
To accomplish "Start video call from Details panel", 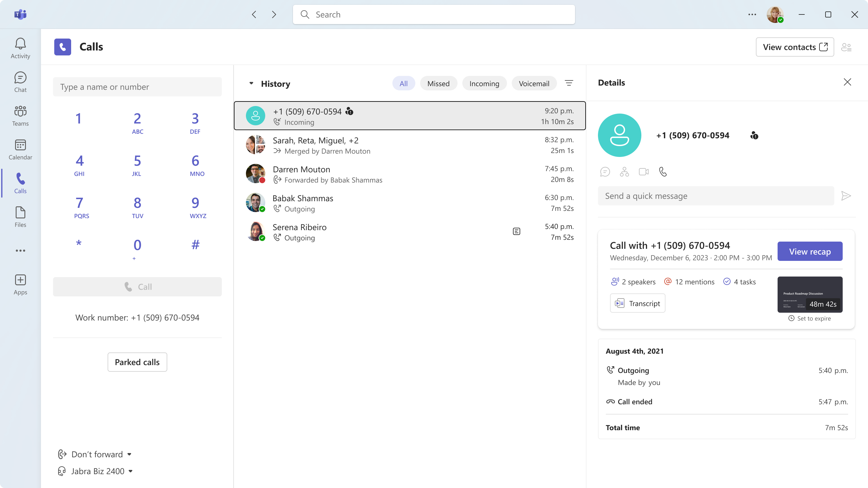I will tap(643, 172).
